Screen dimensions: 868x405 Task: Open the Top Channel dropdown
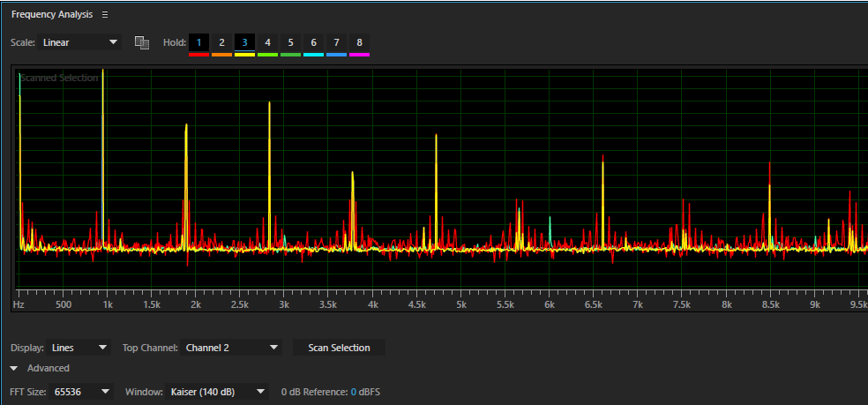(231, 348)
